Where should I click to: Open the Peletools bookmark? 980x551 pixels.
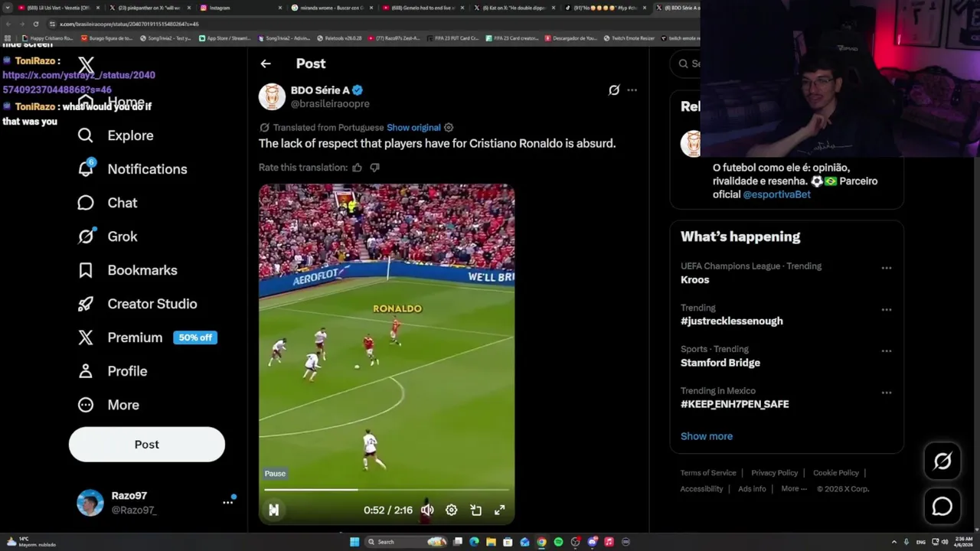click(x=339, y=38)
